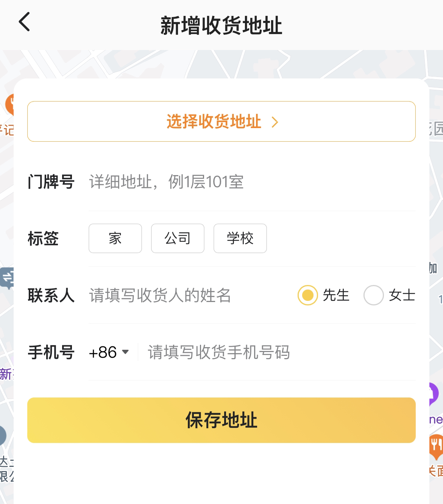Select the 女士 radio option
Image resolution: width=443 pixels, height=504 pixels.
pos(374,295)
